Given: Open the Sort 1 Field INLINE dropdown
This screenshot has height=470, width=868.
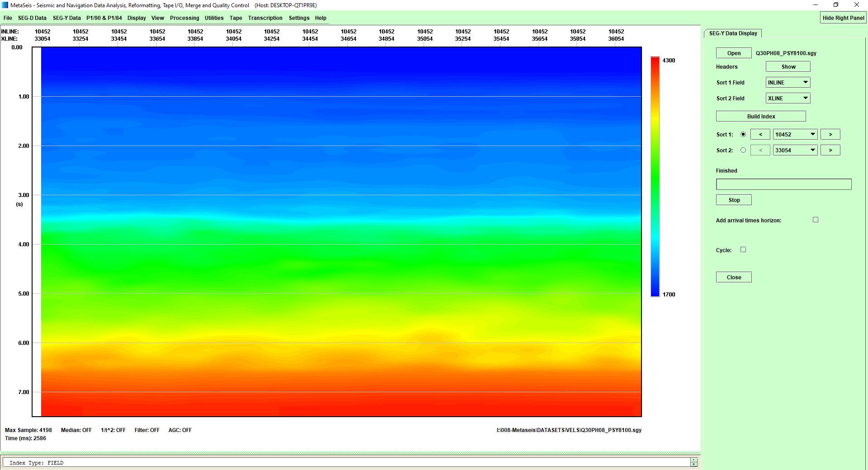Looking at the screenshot, I should 788,83.
